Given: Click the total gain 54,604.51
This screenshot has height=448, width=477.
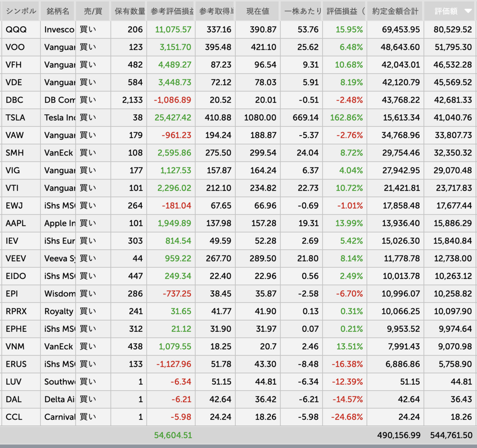Looking at the screenshot, I should coord(173,435).
